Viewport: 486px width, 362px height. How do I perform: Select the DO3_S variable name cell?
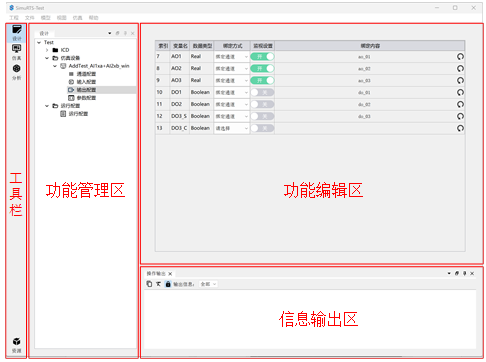tap(179, 116)
